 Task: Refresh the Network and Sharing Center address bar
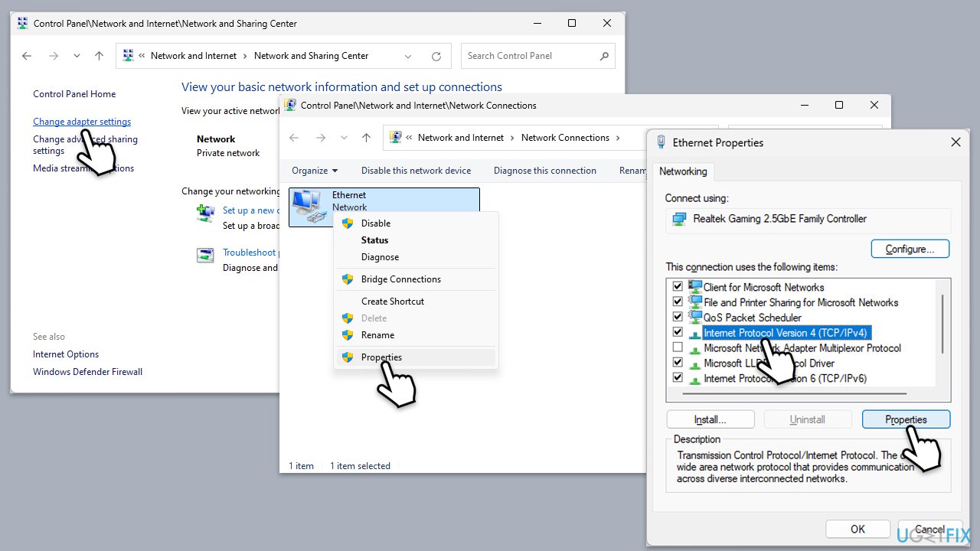pos(436,56)
